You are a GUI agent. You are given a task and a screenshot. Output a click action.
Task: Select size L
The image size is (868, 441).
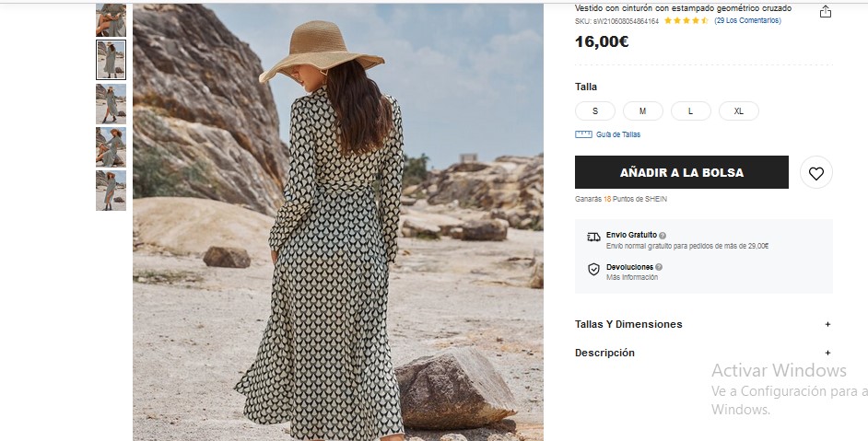click(690, 111)
